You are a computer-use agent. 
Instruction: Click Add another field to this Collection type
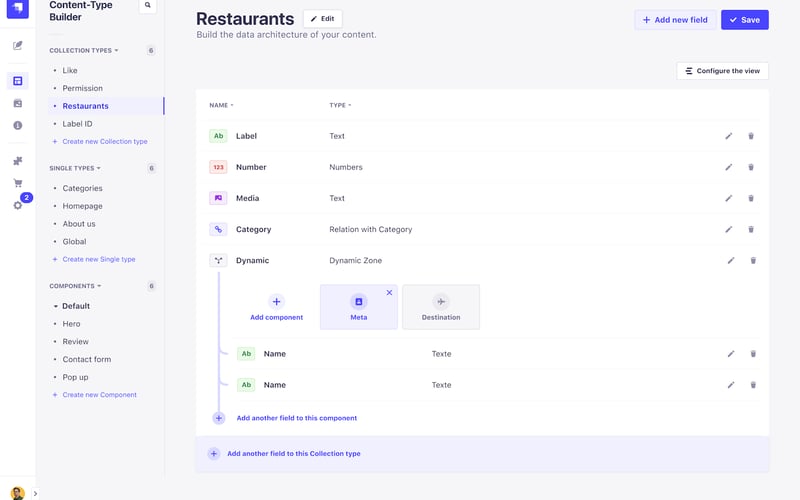tap(294, 454)
